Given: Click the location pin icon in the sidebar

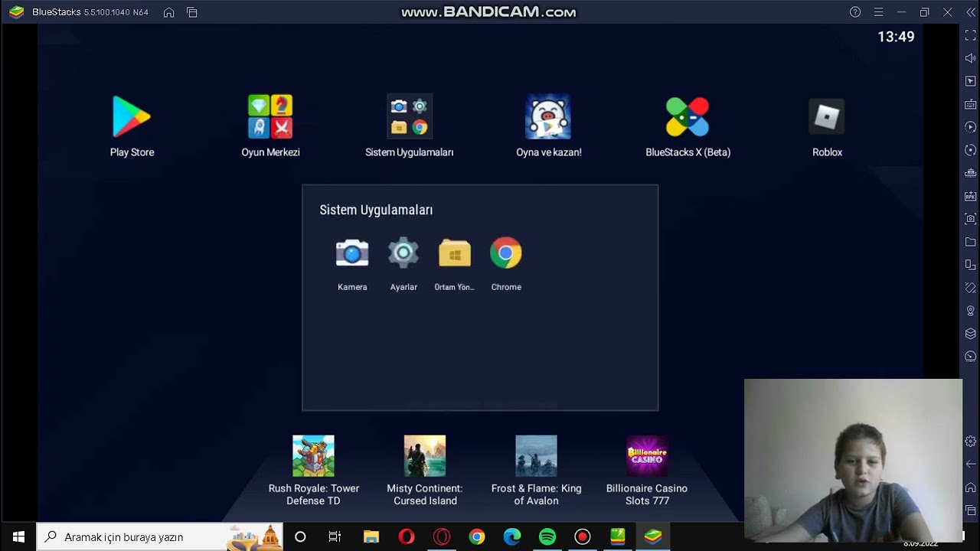Looking at the screenshot, I should 970,311.
